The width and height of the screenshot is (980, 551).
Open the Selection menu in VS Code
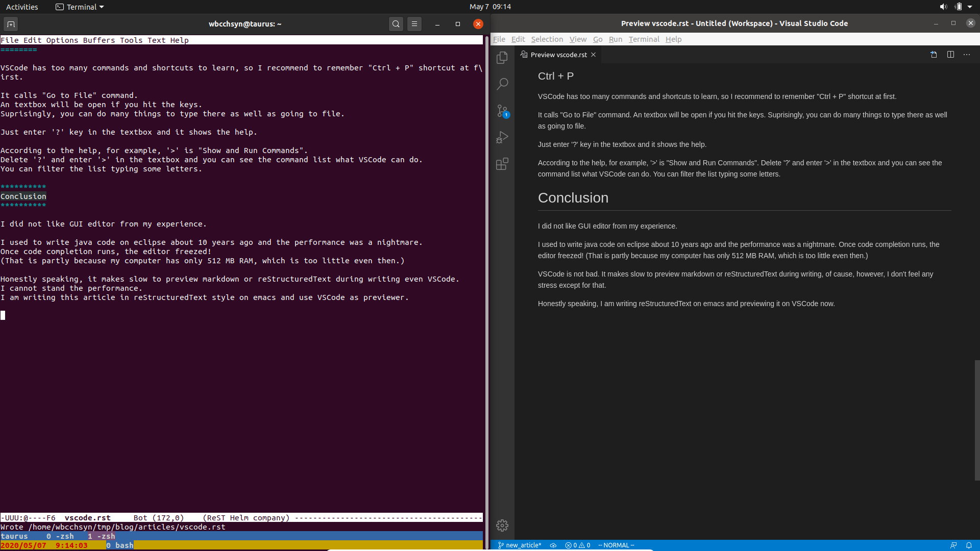point(547,39)
